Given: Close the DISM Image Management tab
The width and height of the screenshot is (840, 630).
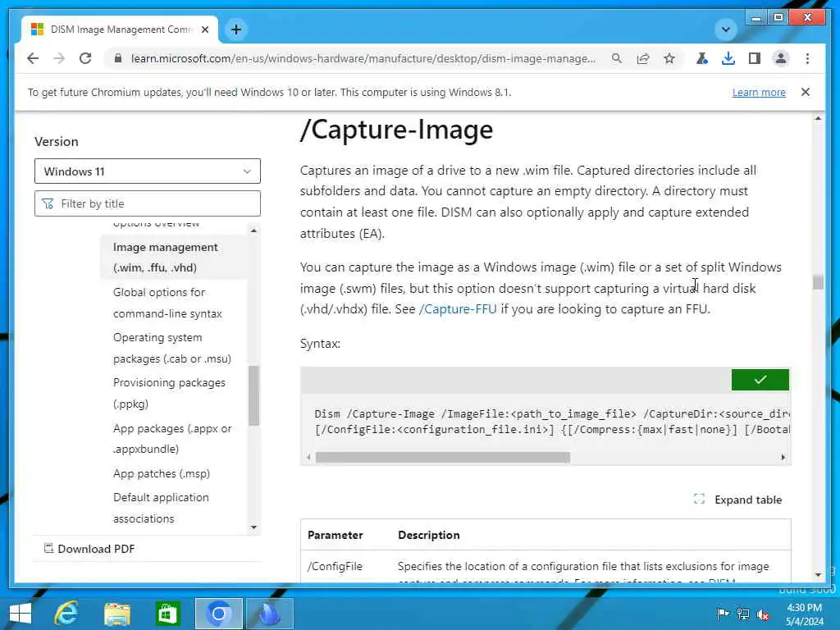Looking at the screenshot, I should (204, 30).
